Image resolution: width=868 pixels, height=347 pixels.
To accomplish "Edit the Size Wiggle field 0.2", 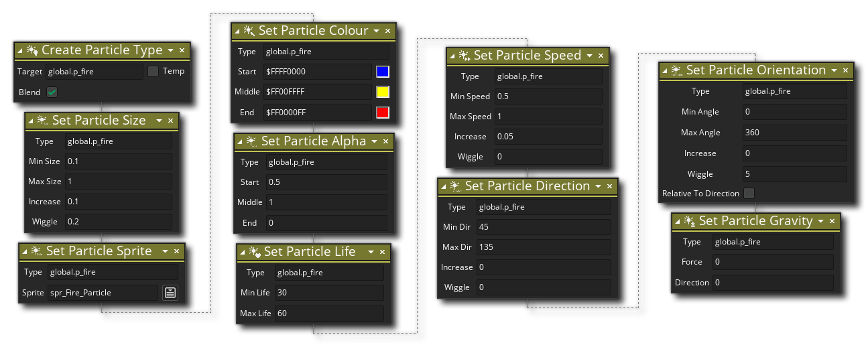I will tap(118, 222).
